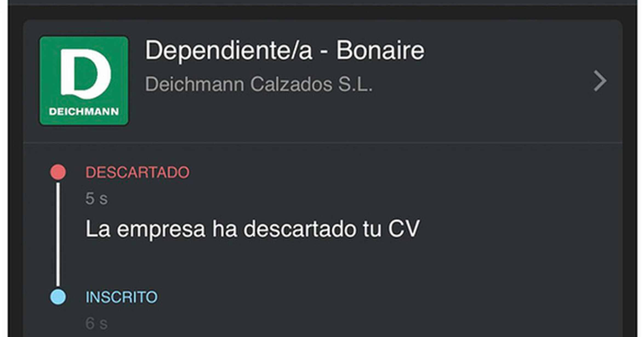This screenshot has height=337, width=644.
Task: Click the 5 s timestamp under Descartado
Action: [96, 198]
